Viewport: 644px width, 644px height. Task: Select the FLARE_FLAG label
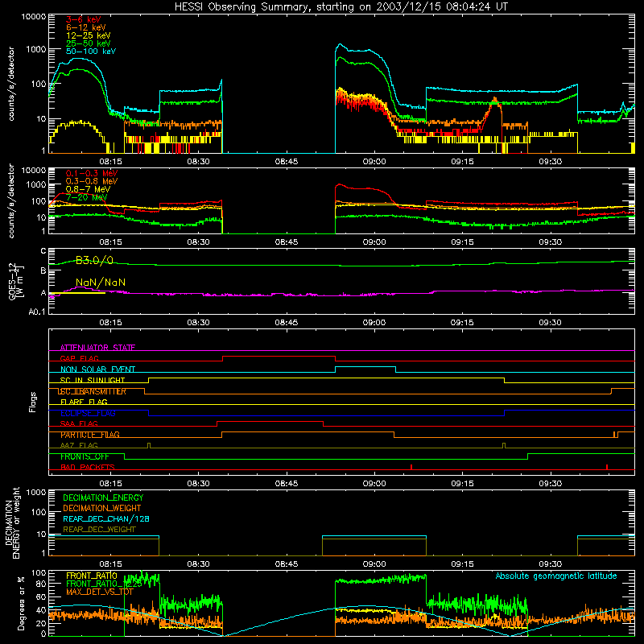[84, 402]
